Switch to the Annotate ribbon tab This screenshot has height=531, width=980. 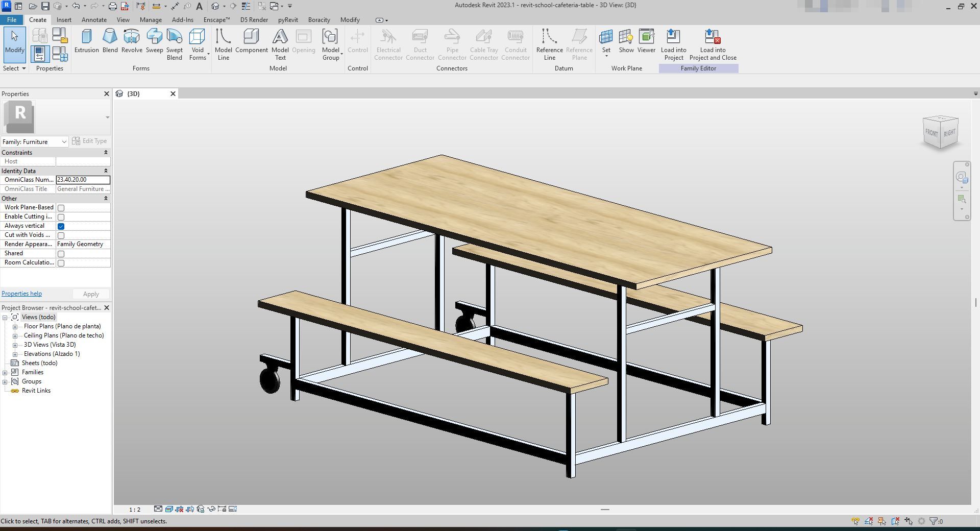[x=94, y=20]
